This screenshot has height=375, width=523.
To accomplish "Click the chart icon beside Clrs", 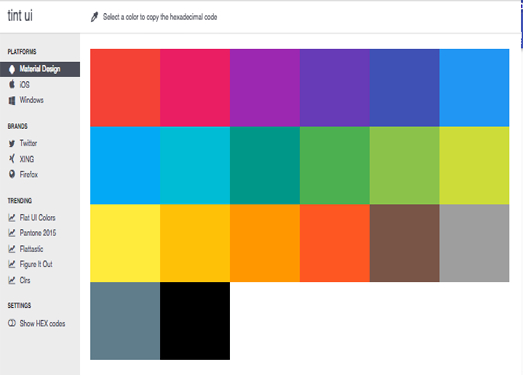I will tap(12, 280).
